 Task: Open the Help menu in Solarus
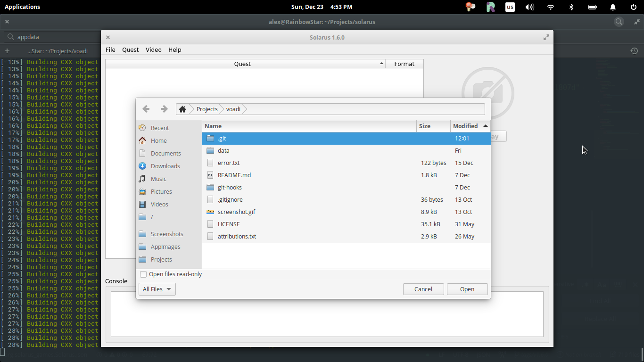tap(175, 49)
